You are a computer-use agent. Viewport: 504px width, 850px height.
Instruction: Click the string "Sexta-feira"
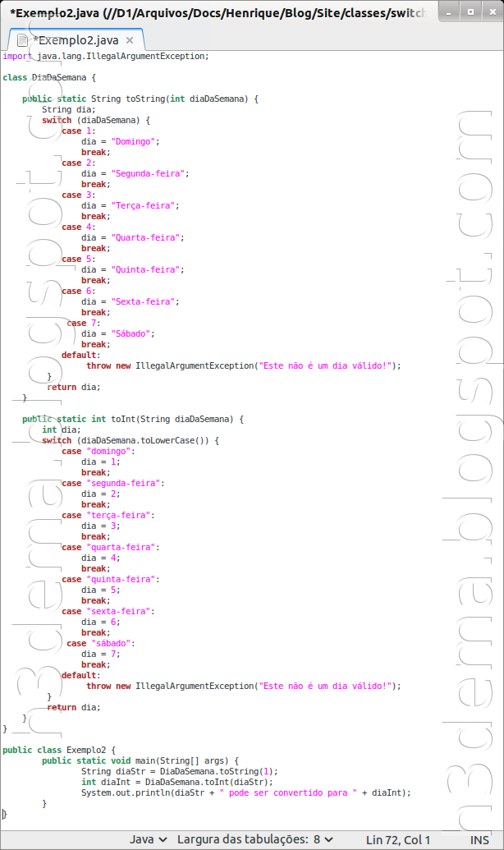143,301
